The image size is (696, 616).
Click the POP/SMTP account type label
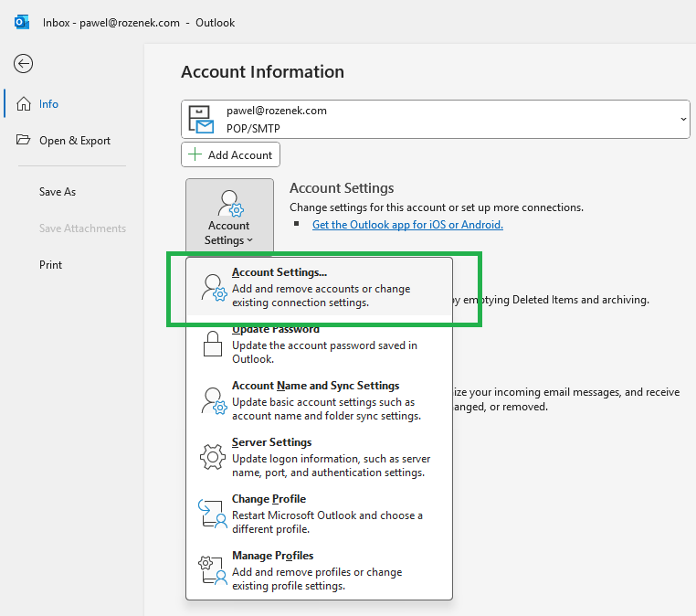coord(253,128)
